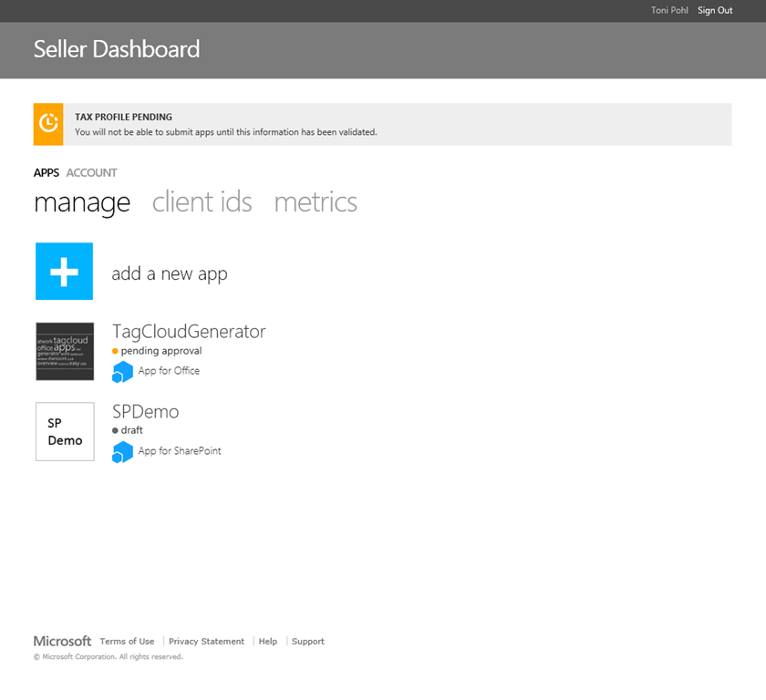
Task: Click the orange pending approval status dot
Action: coord(116,351)
